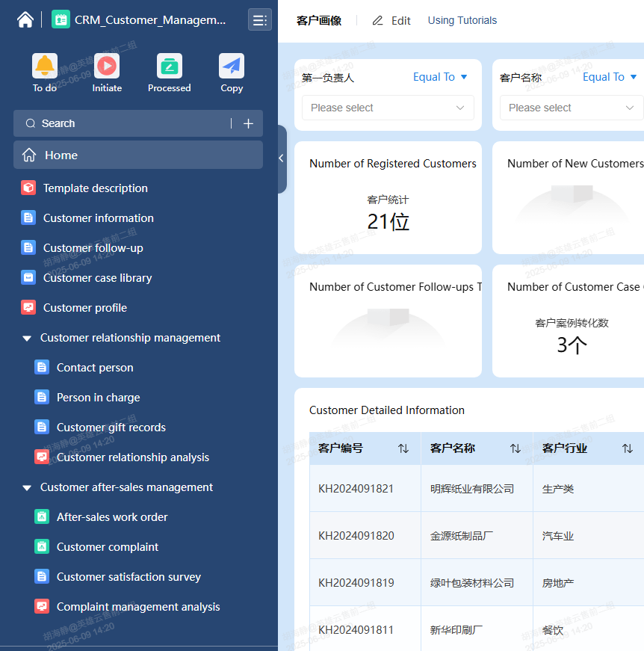Screen dimensions: 644x651
Task: Open the Processed icon
Action: click(x=170, y=67)
